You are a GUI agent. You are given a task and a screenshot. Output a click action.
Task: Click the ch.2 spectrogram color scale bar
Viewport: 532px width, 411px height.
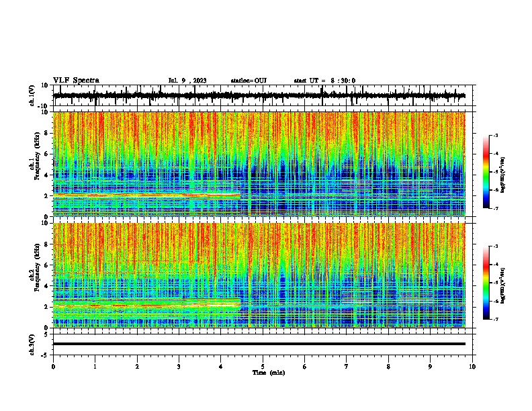[x=486, y=283]
